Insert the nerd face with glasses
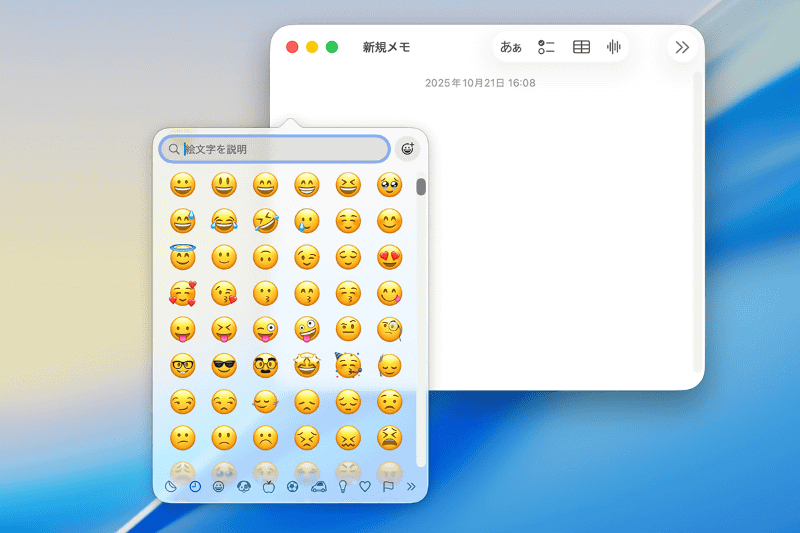This screenshot has width=800, height=533. click(x=183, y=366)
